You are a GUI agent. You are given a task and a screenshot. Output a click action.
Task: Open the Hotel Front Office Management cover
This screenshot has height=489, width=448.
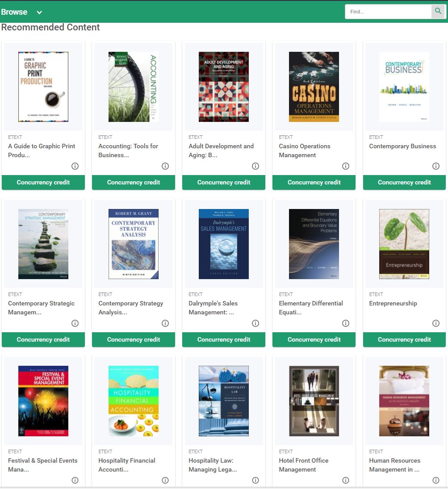(314, 401)
